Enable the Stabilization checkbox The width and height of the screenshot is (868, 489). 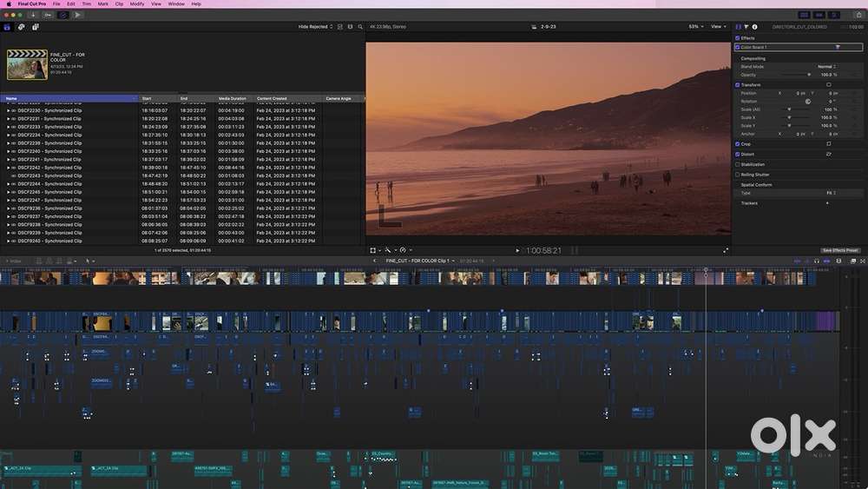pos(738,164)
